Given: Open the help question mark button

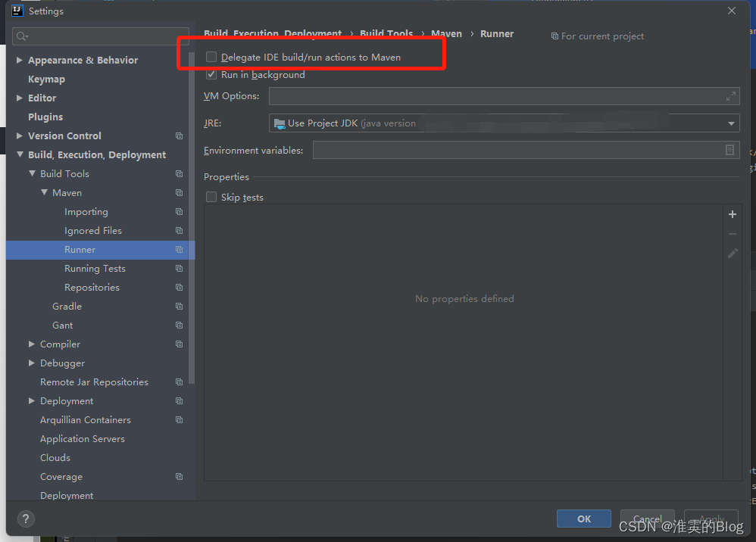Looking at the screenshot, I should pos(26,519).
